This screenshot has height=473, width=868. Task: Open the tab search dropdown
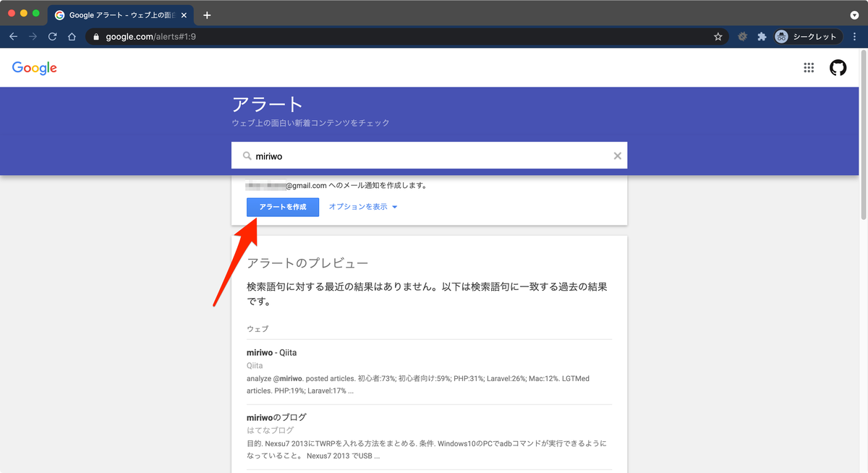point(854,15)
